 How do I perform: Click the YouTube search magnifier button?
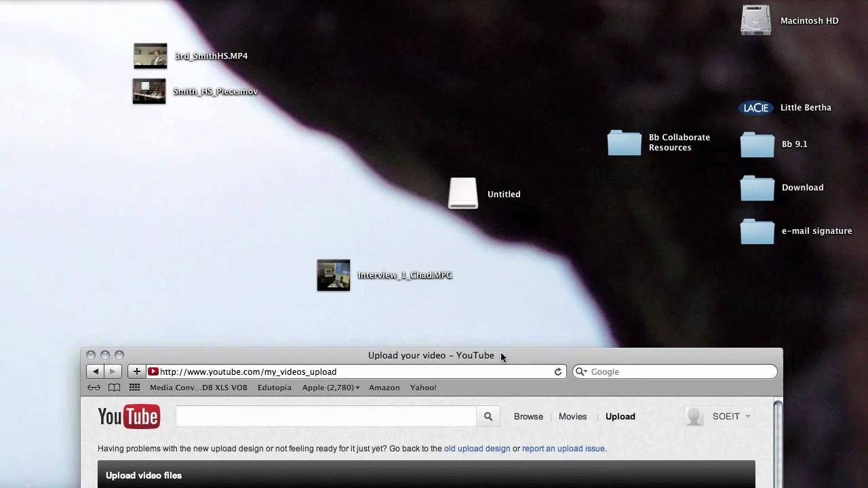[488, 416]
